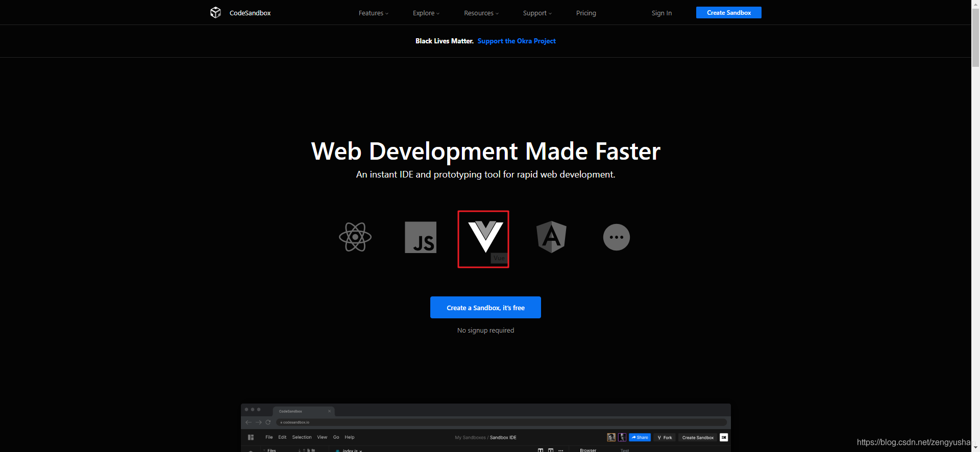Open Go menu in preview IDE
980x452 pixels.
point(336,437)
